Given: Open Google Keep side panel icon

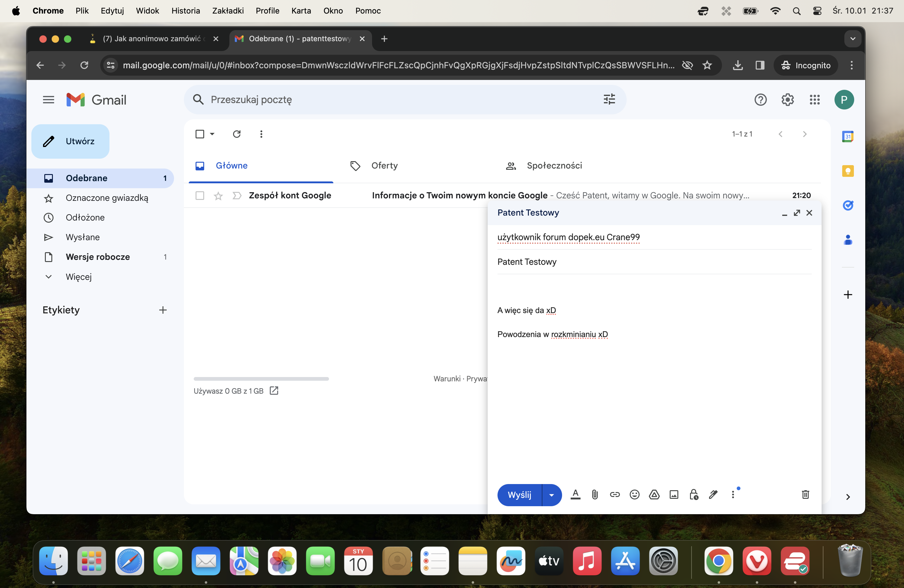Looking at the screenshot, I should [848, 171].
